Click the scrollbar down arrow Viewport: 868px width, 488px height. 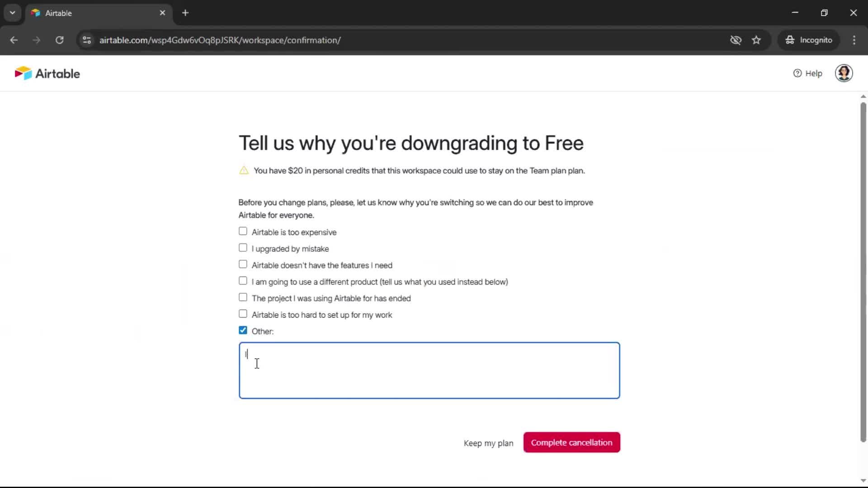[863, 481]
